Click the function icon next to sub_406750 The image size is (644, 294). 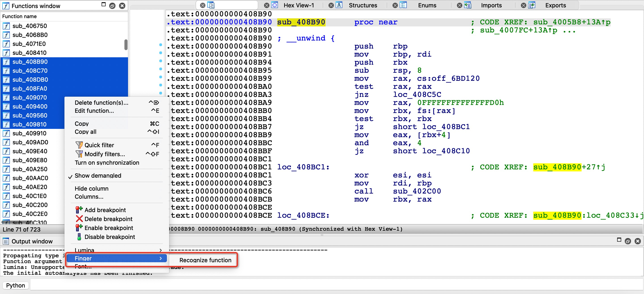(x=6, y=26)
